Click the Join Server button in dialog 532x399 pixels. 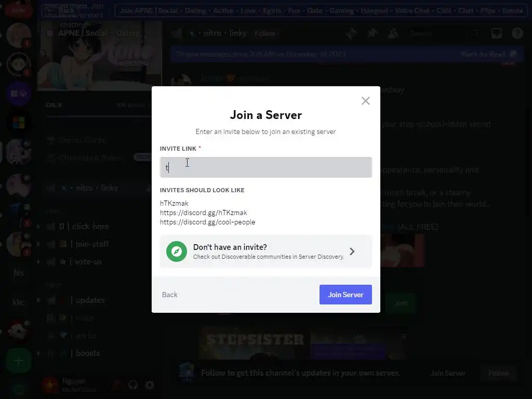tap(345, 295)
